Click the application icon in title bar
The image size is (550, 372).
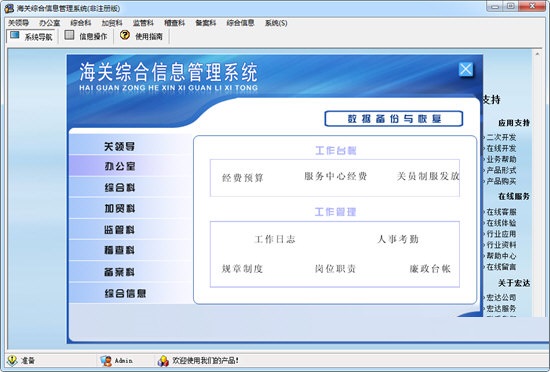(9, 8)
